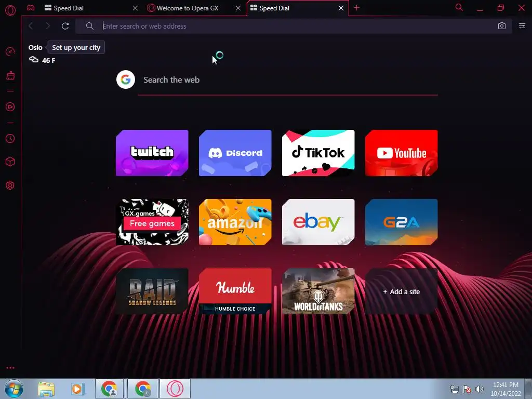Click the volume tray icon
This screenshot has width=532, height=399.
pos(480,389)
